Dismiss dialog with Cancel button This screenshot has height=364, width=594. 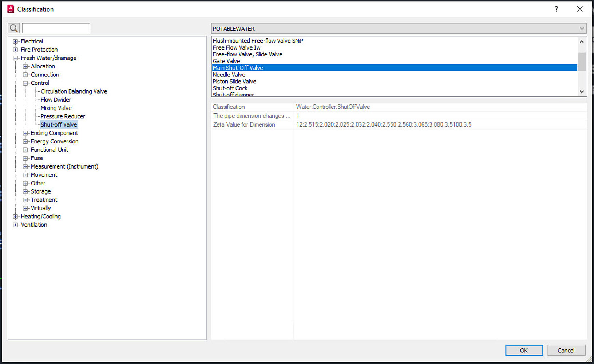pos(566,350)
